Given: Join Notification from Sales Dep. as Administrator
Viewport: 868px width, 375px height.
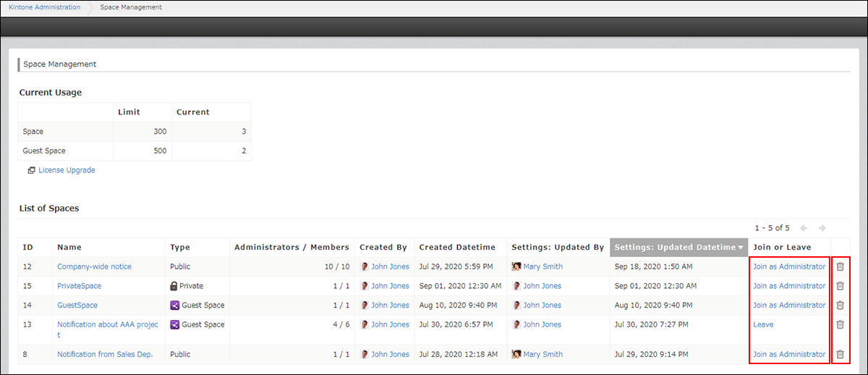Looking at the screenshot, I should (788, 355).
